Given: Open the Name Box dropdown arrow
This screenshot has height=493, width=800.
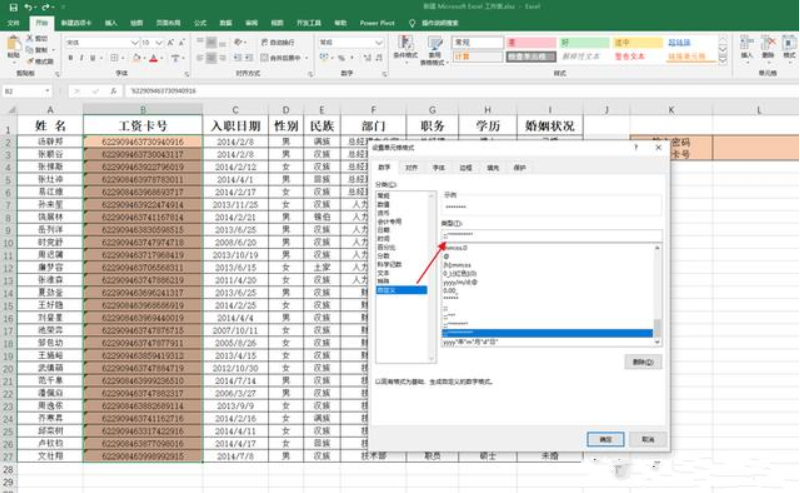Looking at the screenshot, I should tap(47, 91).
